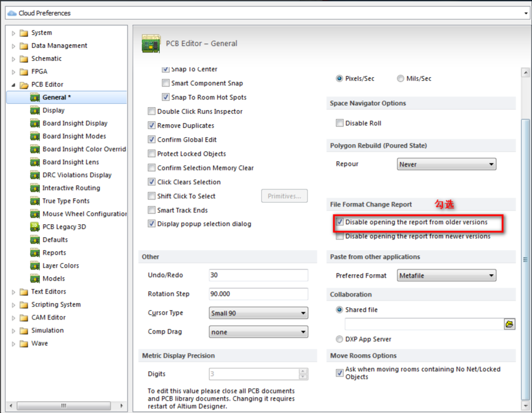Click the Text Editors folder icon

tap(24, 292)
